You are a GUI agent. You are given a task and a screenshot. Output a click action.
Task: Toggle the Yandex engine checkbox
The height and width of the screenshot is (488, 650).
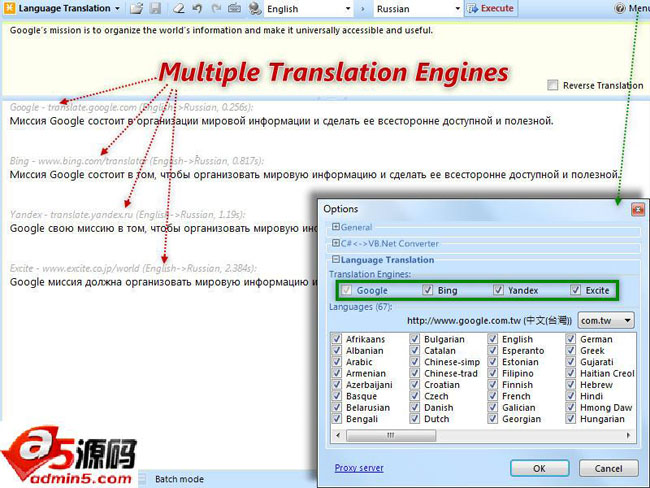coord(498,290)
